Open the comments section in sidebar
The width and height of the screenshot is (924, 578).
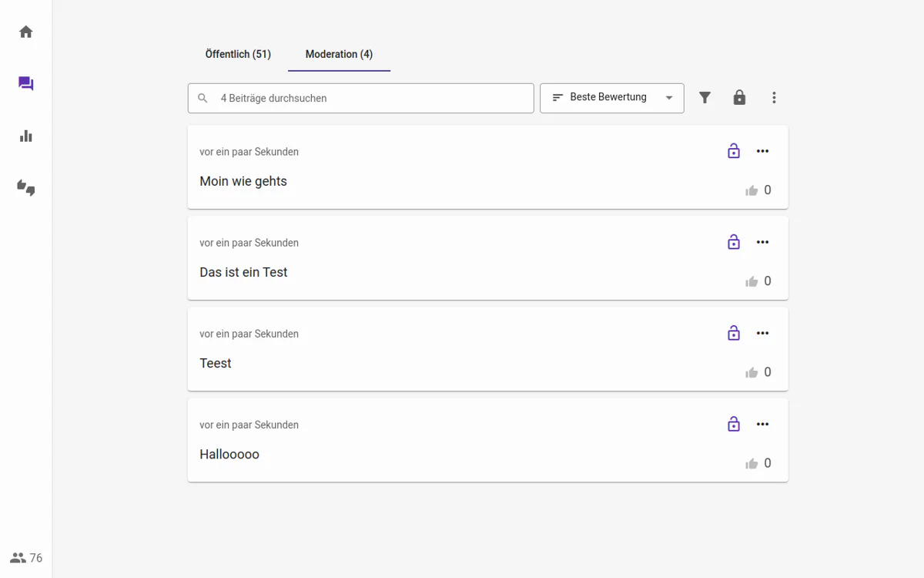coord(26,84)
